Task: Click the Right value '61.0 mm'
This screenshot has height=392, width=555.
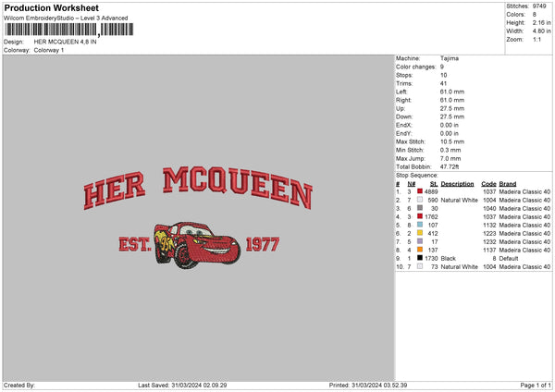Action: coord(452,100)
